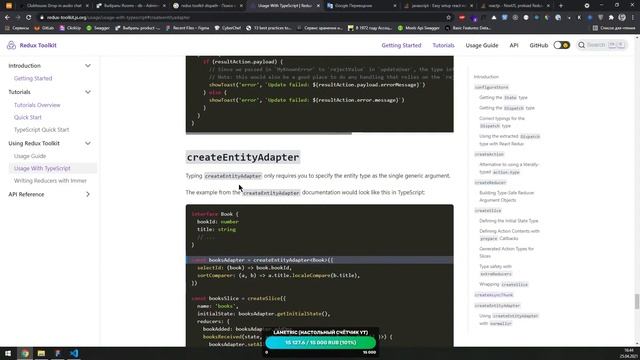Switch to the javascript Easy setup react tab

click(439, 6)
